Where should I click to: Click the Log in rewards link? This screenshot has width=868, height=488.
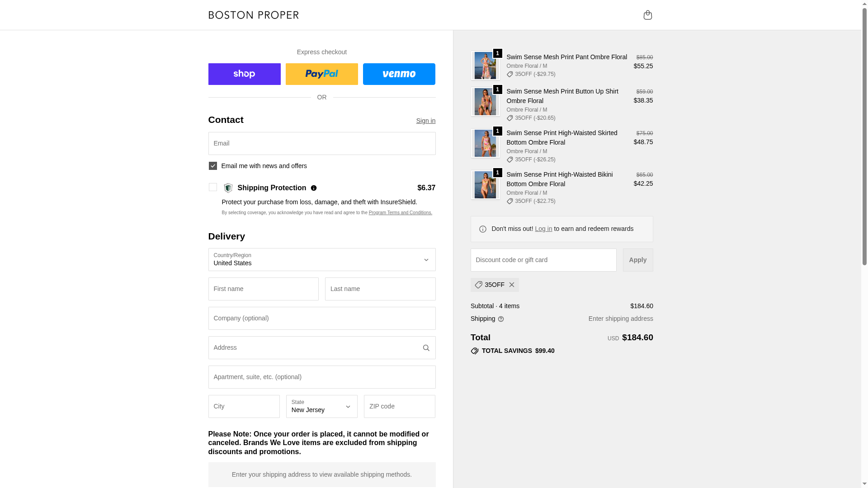click(x=543, y=229)
